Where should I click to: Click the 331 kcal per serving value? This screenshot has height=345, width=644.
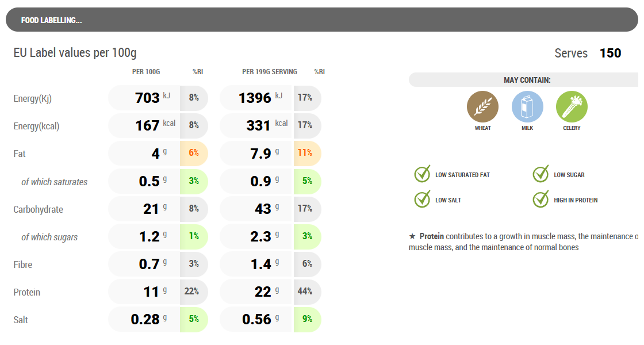(258, 125)
